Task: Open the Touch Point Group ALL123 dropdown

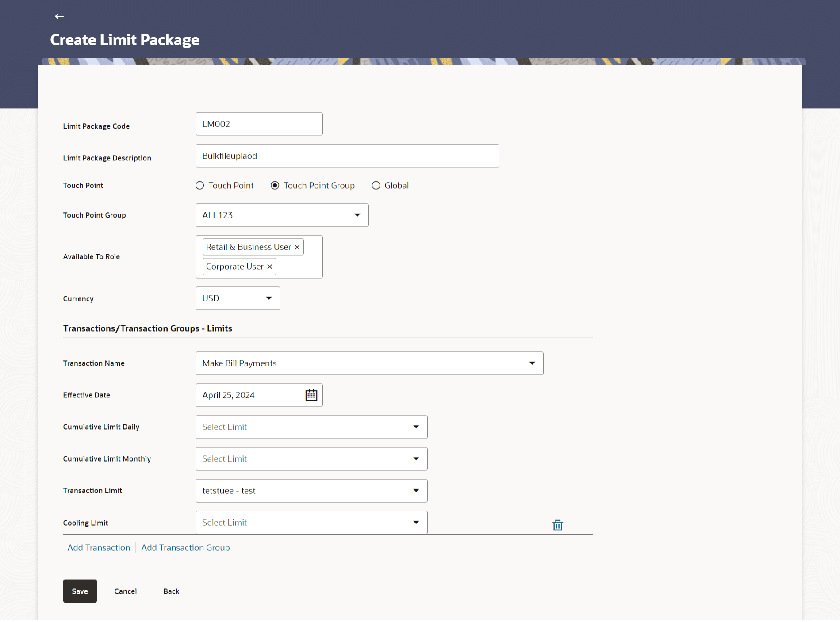Action: click(x=282, y=215)
